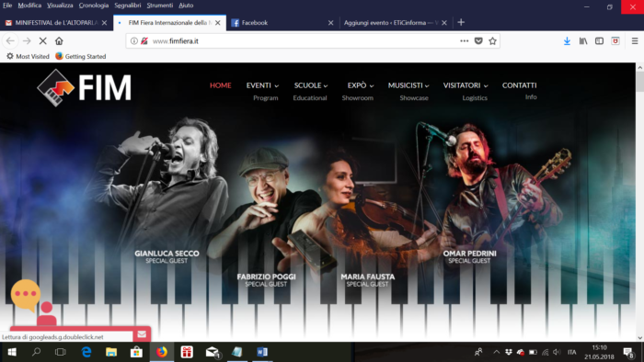The image size is (644, 362).
Task: Toggle the sidebar icon
Action: coord(599,41)
